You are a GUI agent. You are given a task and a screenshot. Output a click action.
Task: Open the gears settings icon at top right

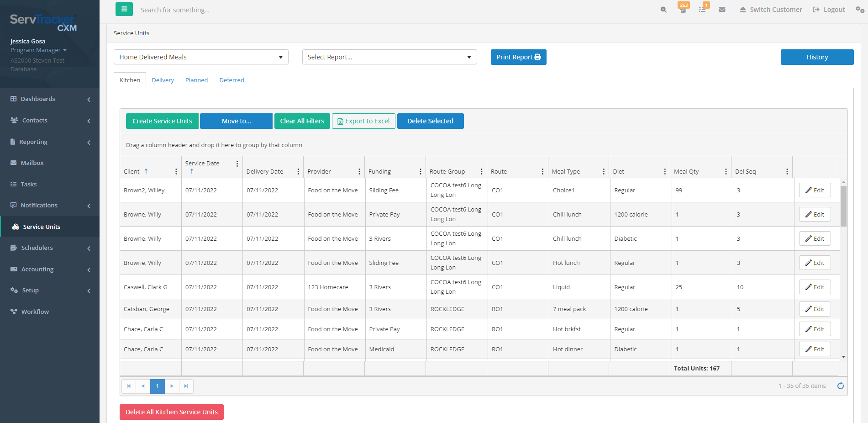(x=860, y=9)
